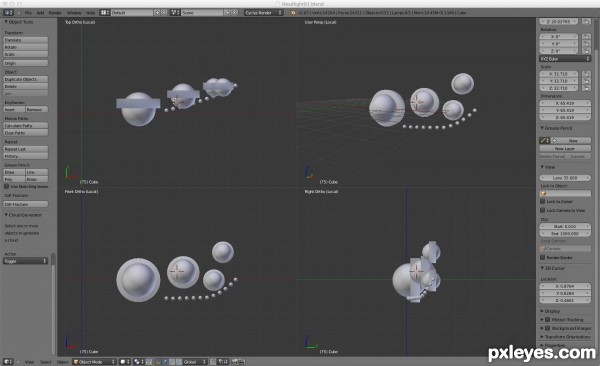Toggle lock icon beside Rotation Y
This screenshot has width=600, height=366.
[x=586, y=44]
